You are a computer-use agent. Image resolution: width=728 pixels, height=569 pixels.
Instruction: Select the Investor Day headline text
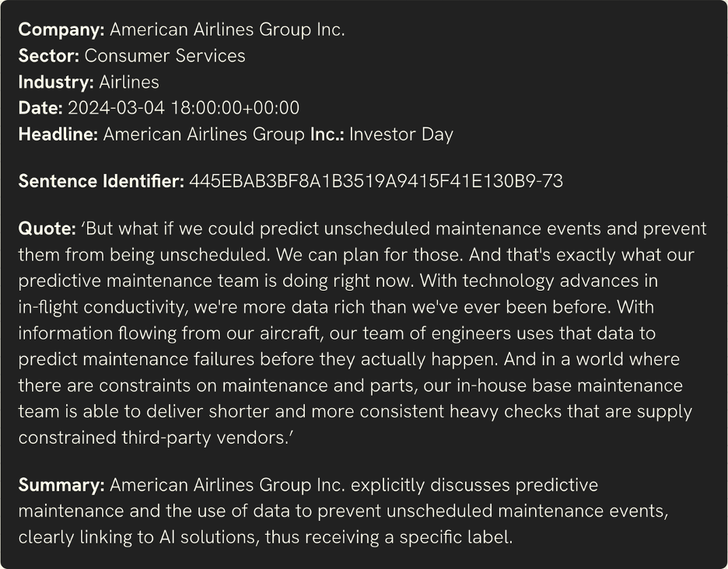pos(401,134)
